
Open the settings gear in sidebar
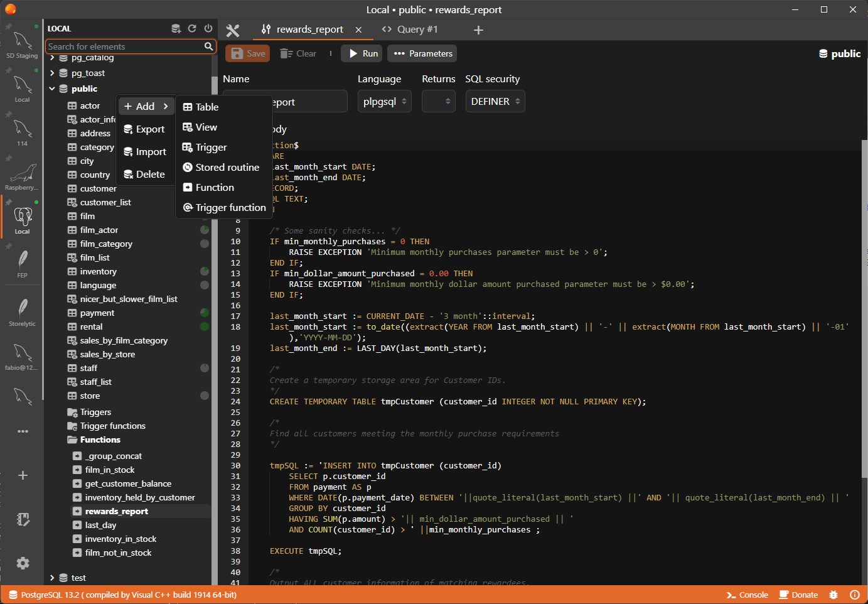tap(23, 563)
